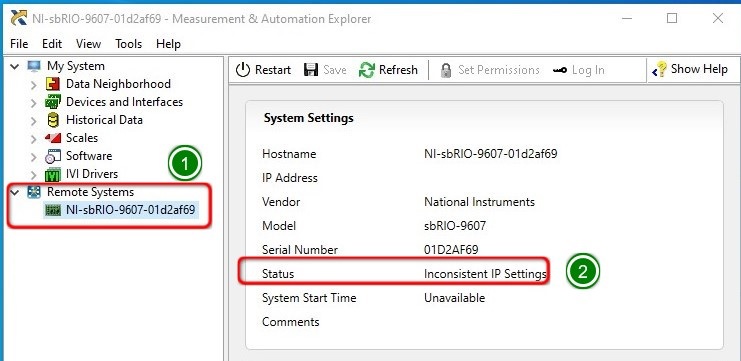The image size is (741, 361).
Task: Click the Refresh green arrows icon
Action: (x=367, y=70)
